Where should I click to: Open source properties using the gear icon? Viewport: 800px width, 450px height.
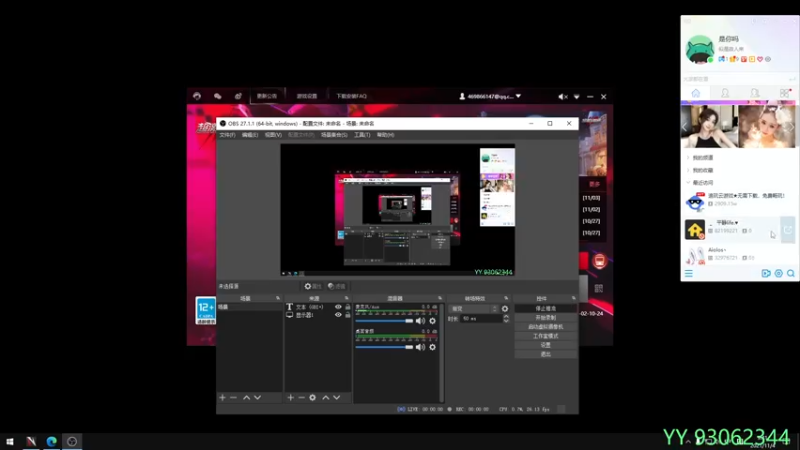(312, 397)
